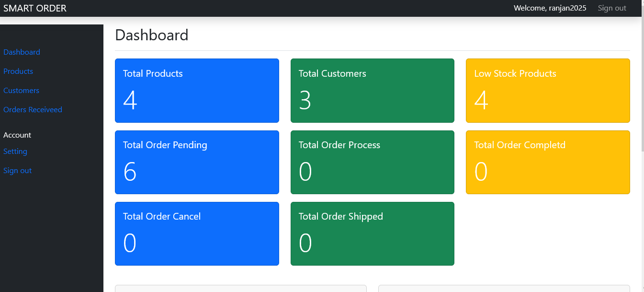Open the Total Customers card
The height and width of the screenshot is (292, 644).
372,90
